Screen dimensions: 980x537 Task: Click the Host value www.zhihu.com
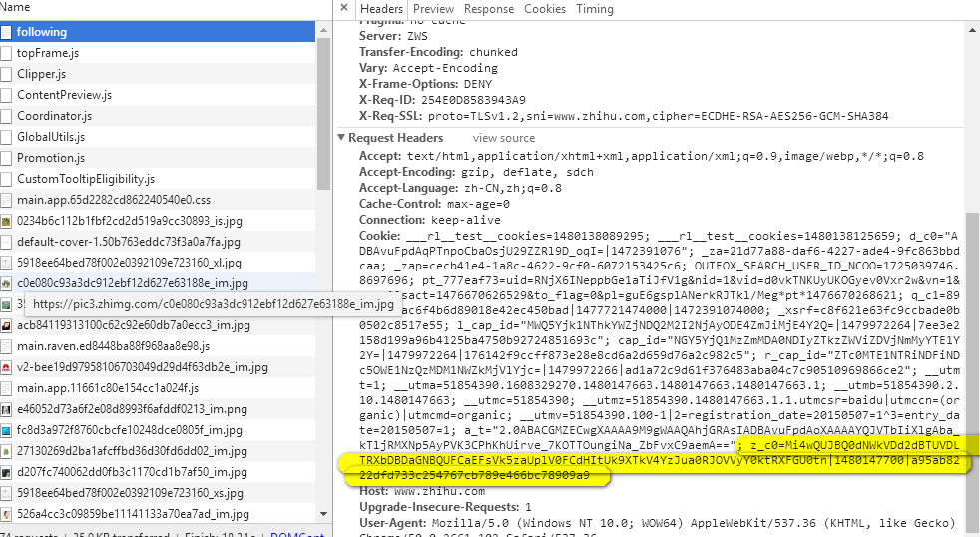[439, 491]
